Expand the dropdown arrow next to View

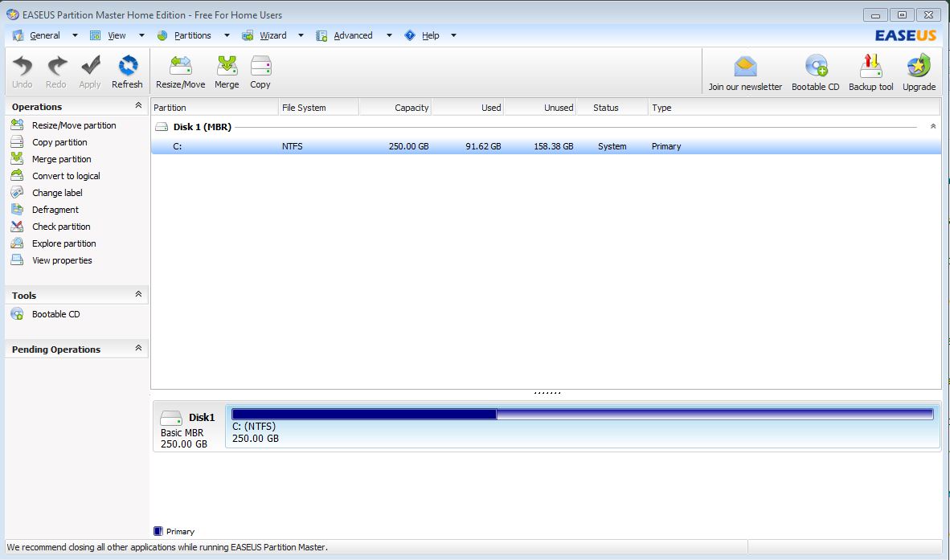pos(141,35)
